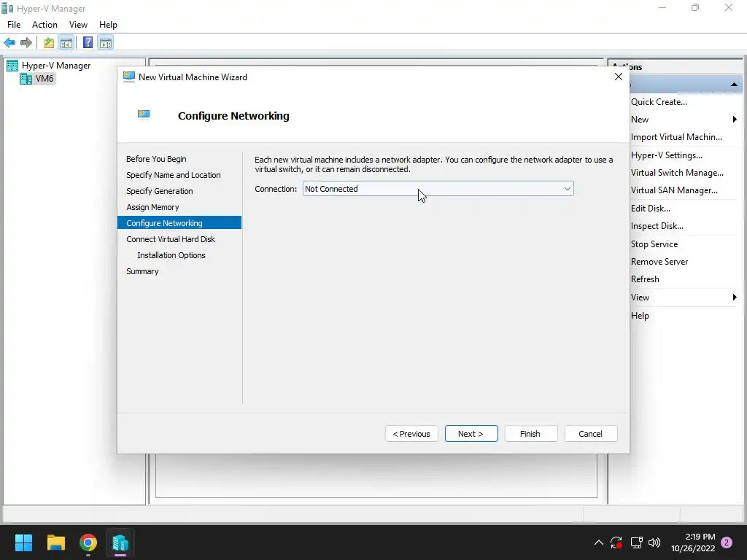Go to Specify Generation step

click(160, 192)
